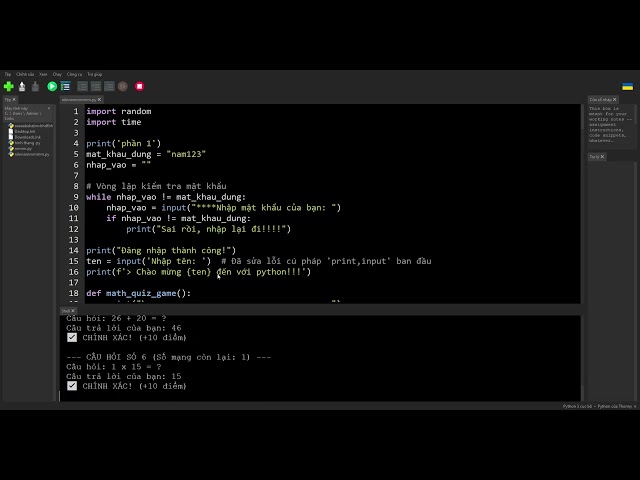Click line number 9 in the gutter
640x480 pixels.
pyautogui.click(x=76, y=197)
